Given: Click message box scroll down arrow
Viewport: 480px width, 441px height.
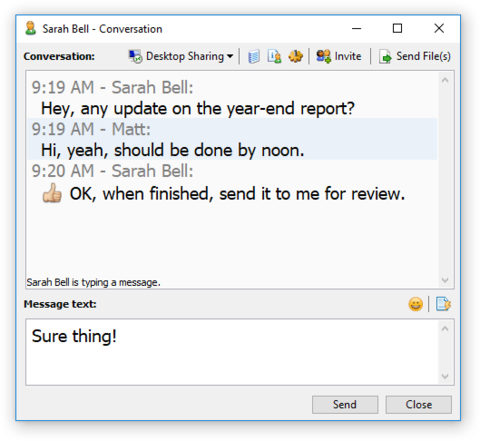Looking at the screenshot, I should (x=445, y=376).
